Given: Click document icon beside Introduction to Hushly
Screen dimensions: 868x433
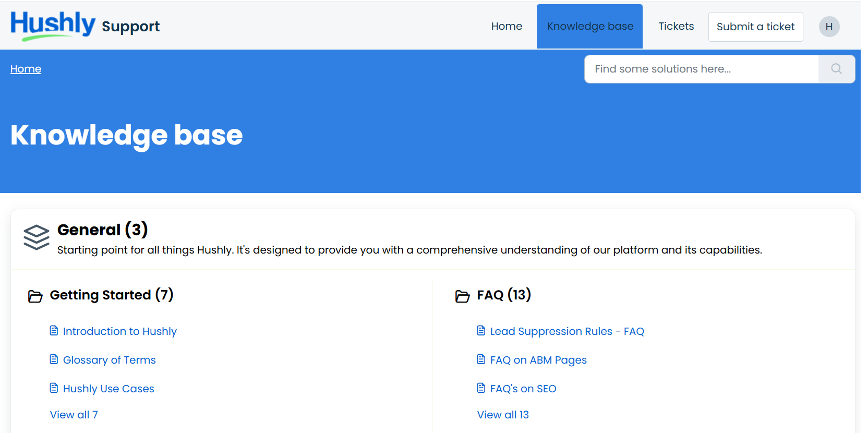Looking at the screenshot, I should (x=54, y=330).
